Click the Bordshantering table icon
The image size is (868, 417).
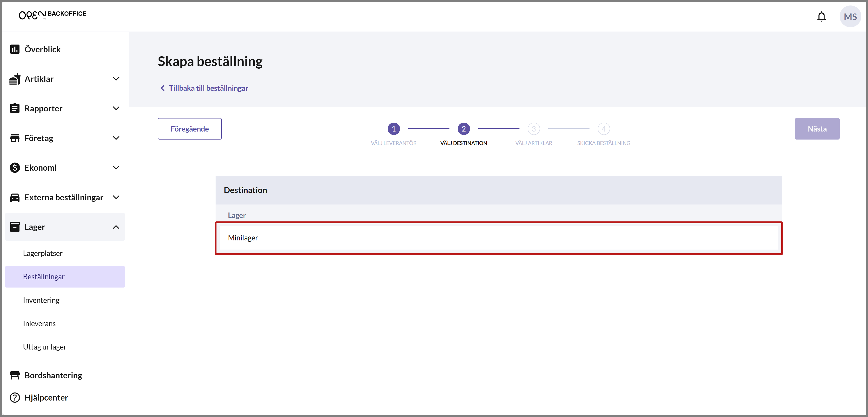click(x=14, y=375)
